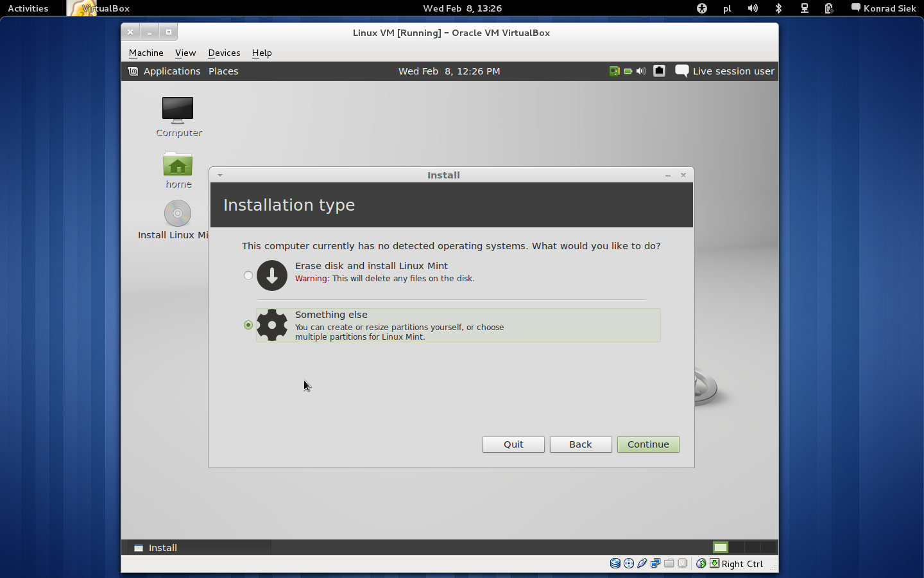This screenshot has width=924, height=578.
Task: Click the Back button
Action: point(581,444)
